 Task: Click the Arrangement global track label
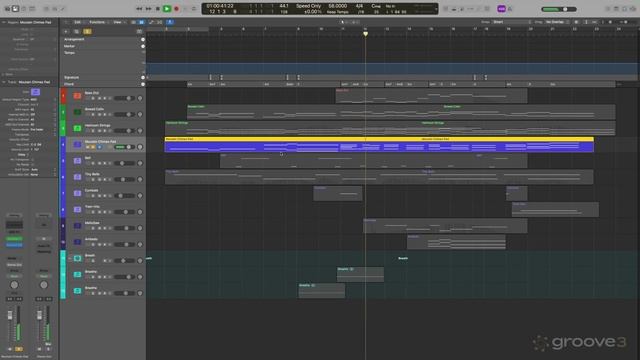point(74,40)
